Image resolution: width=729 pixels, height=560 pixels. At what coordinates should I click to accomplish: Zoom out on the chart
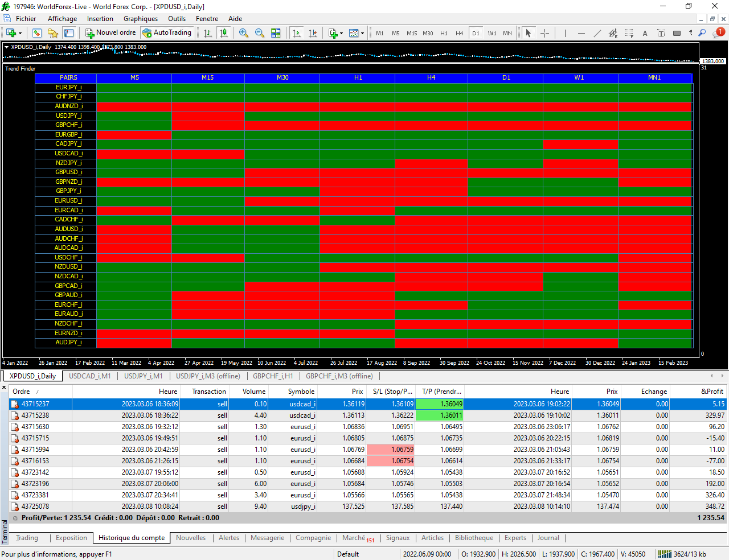(260, 33)
